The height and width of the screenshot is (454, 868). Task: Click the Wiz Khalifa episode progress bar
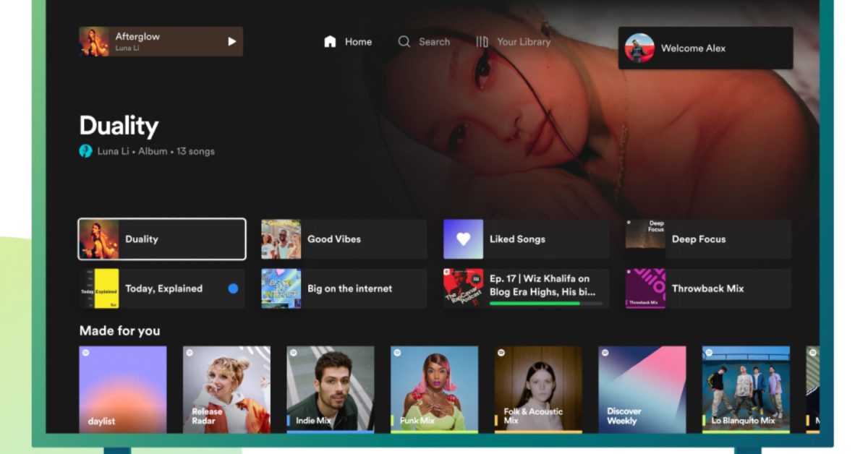545,304
